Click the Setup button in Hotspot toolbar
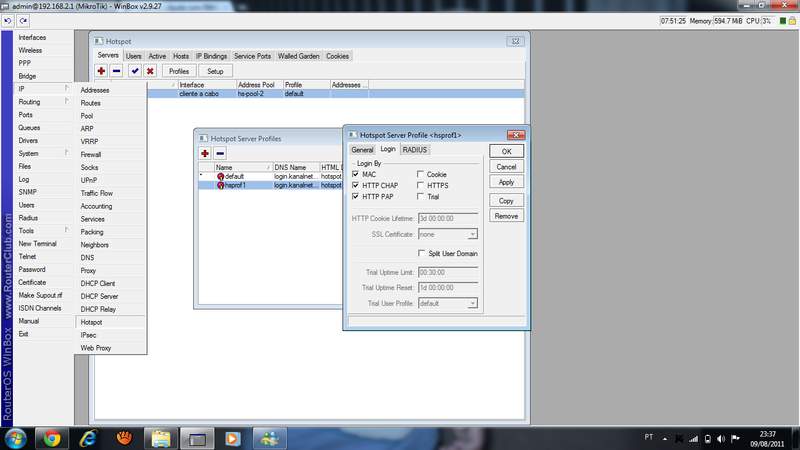This screenshot has height=450, width=800. pyautogui.click(x=215, y=71)
